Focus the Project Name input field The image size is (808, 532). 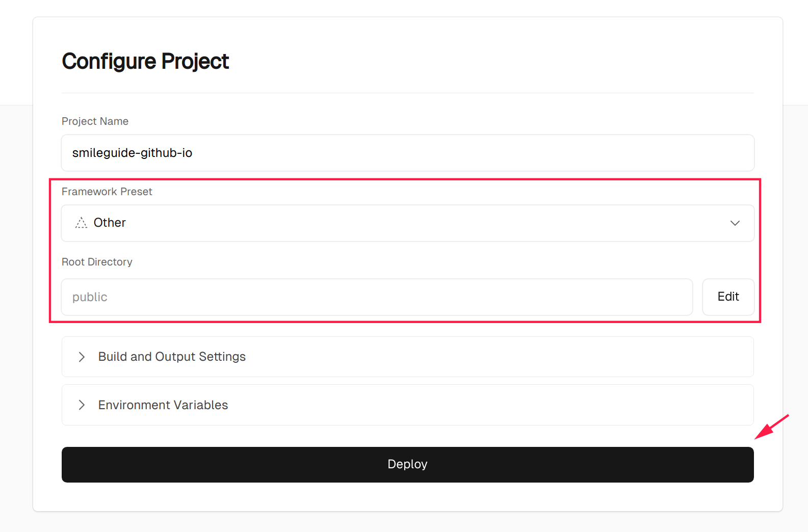coord(407,153)
